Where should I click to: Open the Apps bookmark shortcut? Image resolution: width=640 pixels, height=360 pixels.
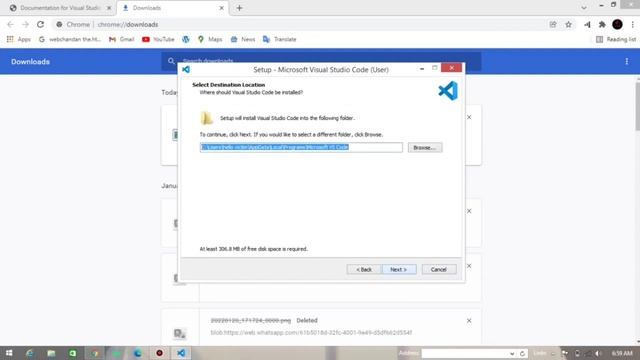(19, 39)
